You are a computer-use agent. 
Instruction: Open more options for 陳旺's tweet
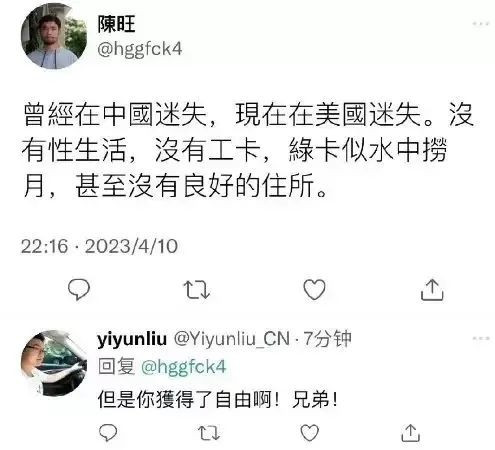(x=481, y=24)
